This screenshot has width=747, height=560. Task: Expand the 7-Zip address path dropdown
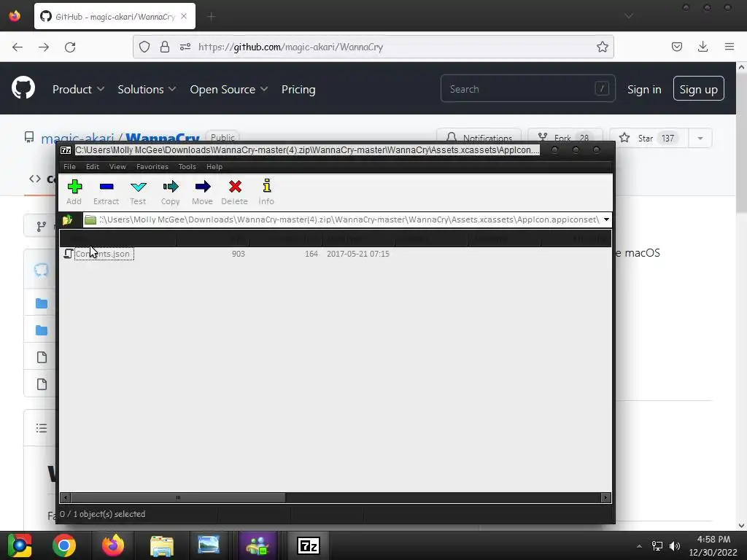606,219
